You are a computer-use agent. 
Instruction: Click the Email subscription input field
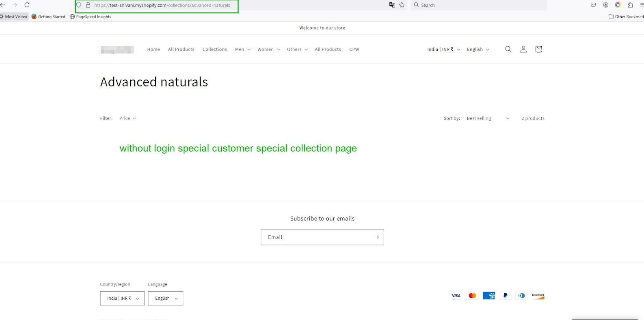pos(317,237)
